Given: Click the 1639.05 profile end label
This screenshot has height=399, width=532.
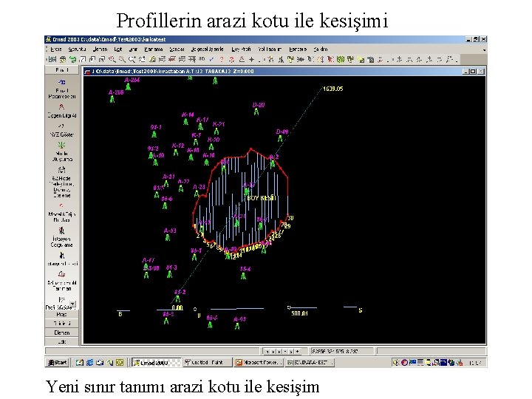Looking at the screenshot, I should click(x=332, y=89).
